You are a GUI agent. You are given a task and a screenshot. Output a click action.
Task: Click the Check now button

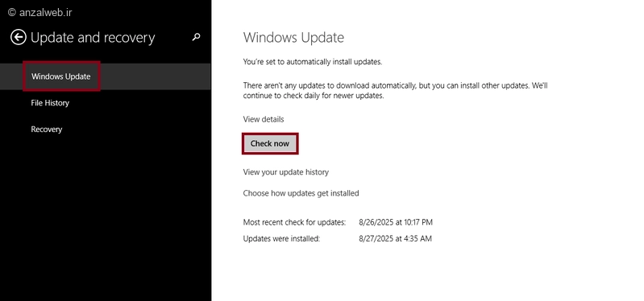click(270, 143)
